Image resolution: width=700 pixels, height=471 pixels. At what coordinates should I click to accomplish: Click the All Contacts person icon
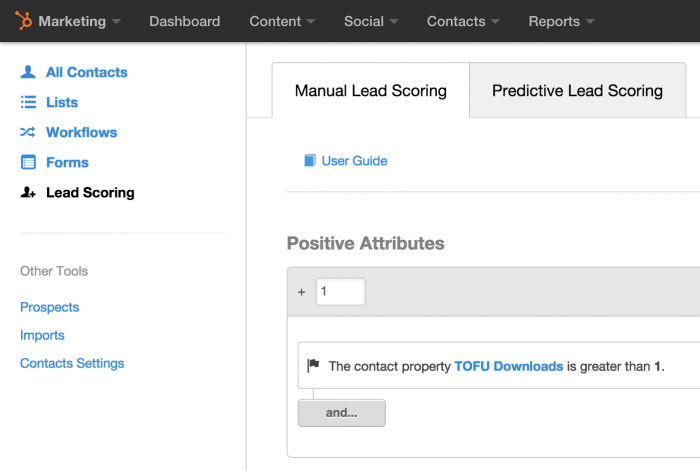pos(28,72)
